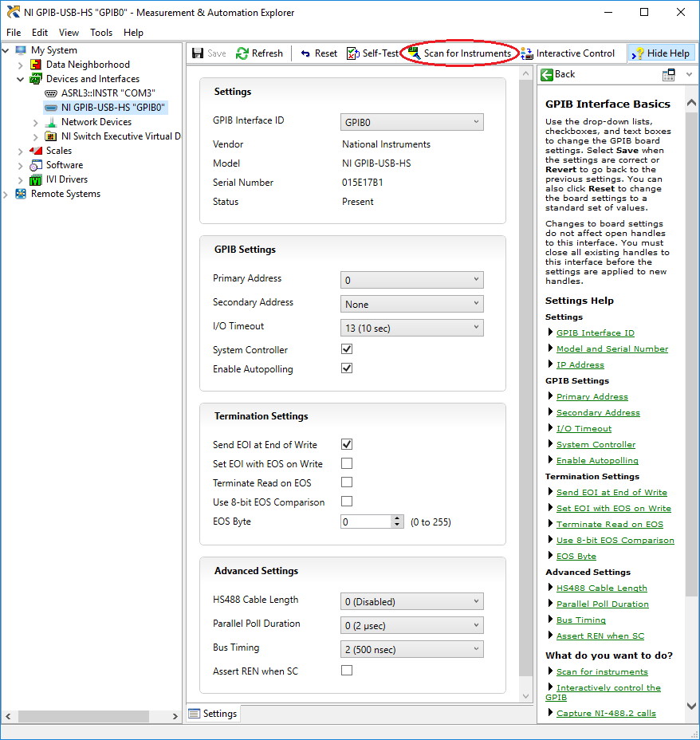Image resolution: width=700 pixels, height=740 pixels.
Task: Expand the Network Devices tree node
Action: [36, 122]
